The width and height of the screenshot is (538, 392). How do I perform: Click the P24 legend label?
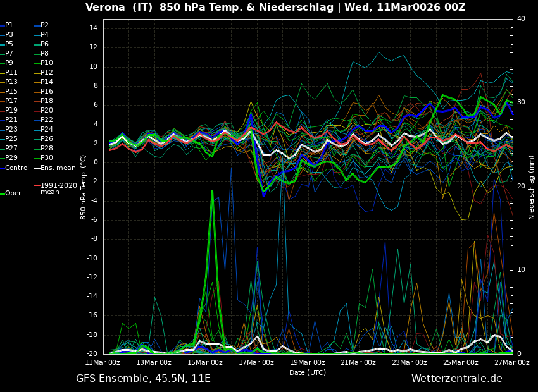point(47,130)
